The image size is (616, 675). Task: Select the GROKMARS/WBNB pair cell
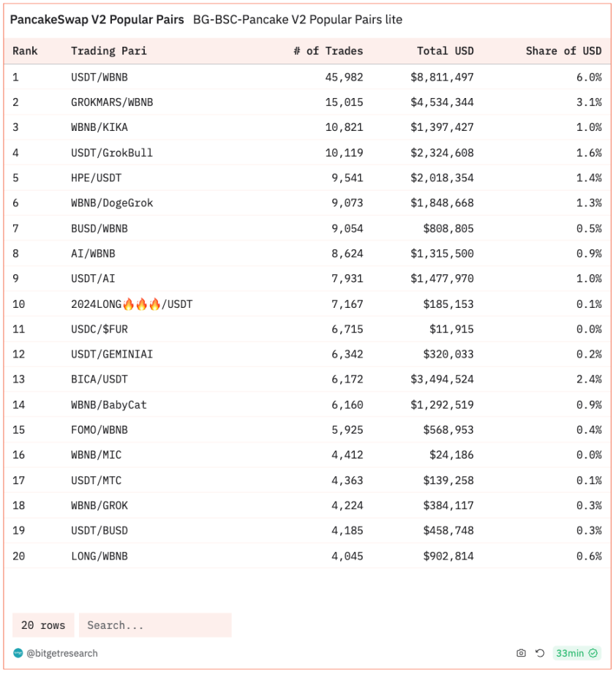click(112, 102)
